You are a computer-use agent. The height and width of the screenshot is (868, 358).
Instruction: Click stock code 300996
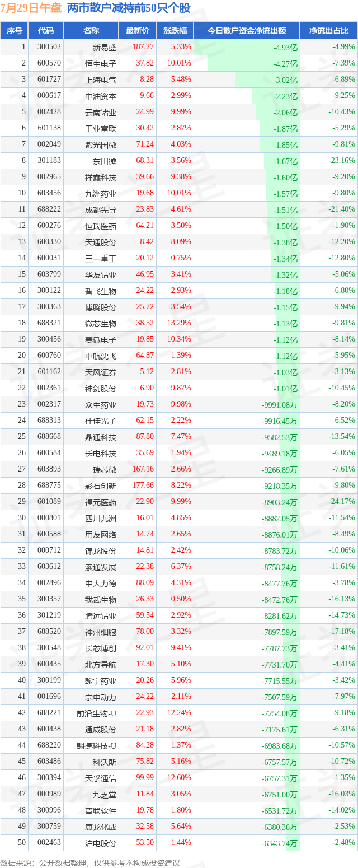49,810
